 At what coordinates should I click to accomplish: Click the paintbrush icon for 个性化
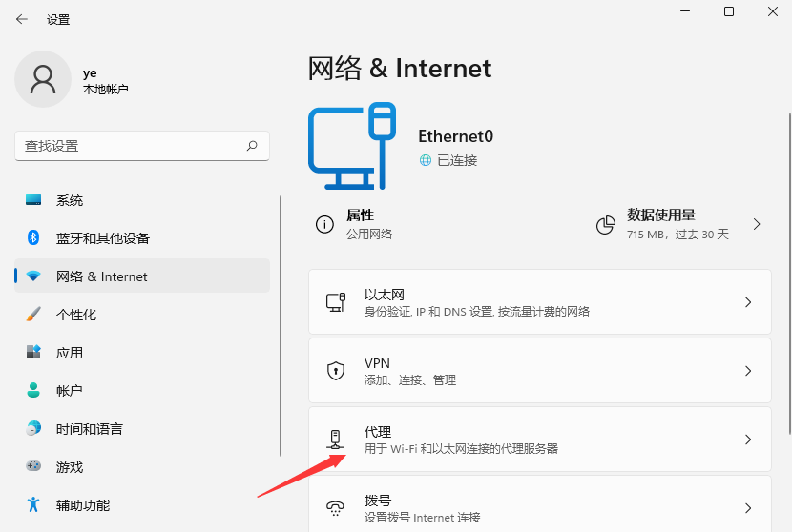click(x=33, y=314)
